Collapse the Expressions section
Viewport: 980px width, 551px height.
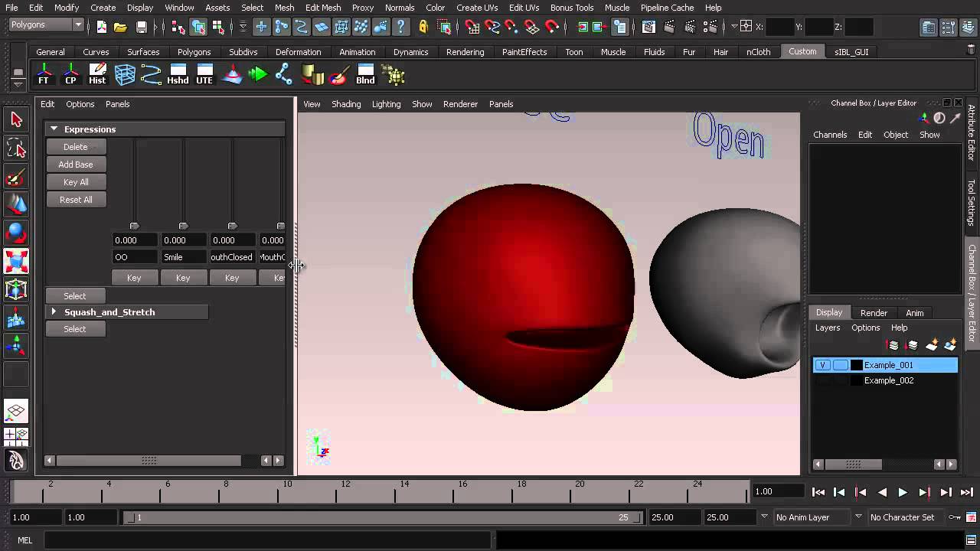tap(54, 129)
